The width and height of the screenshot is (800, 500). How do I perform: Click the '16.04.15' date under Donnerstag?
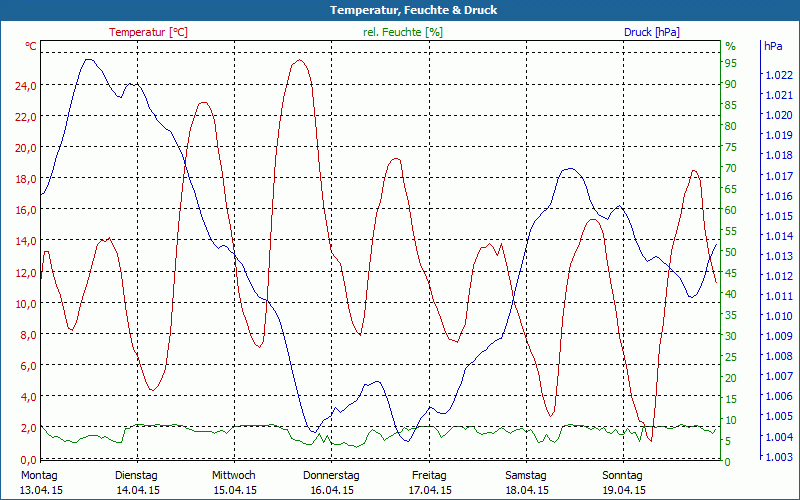331,490
